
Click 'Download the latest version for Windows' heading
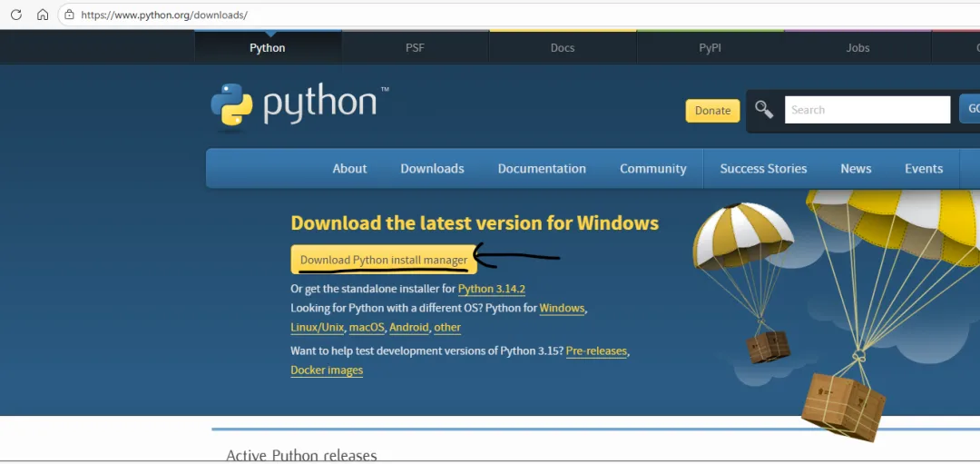(475, 223)
